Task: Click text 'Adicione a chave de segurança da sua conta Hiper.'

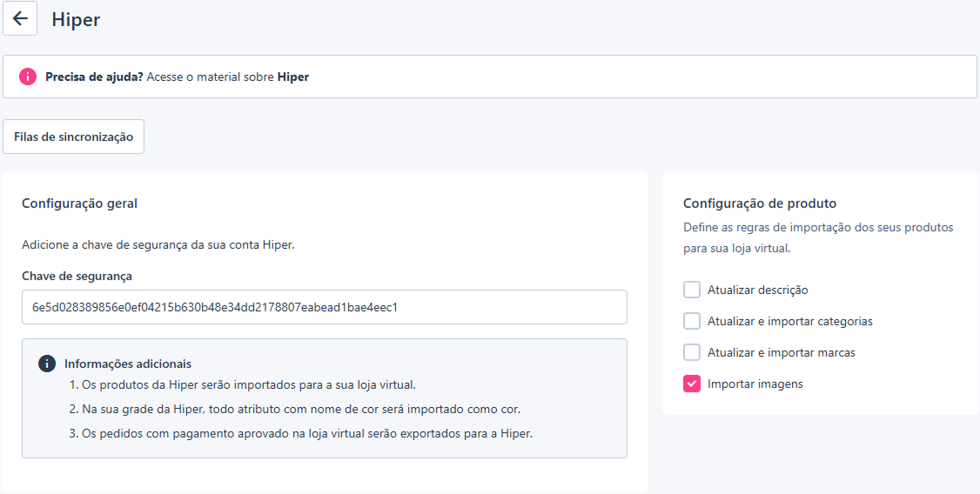Action: pos(158,244)
